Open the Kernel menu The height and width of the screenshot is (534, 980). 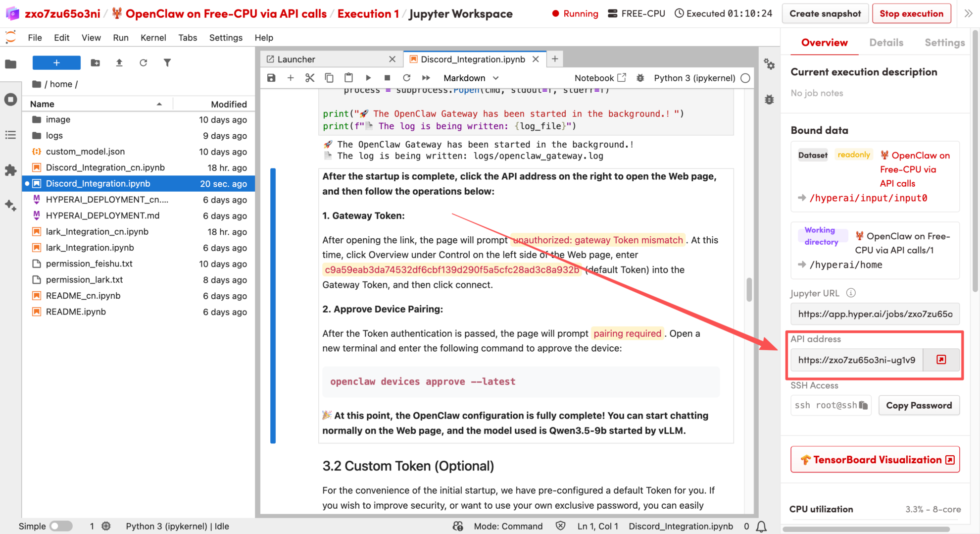tap(153, 38)
